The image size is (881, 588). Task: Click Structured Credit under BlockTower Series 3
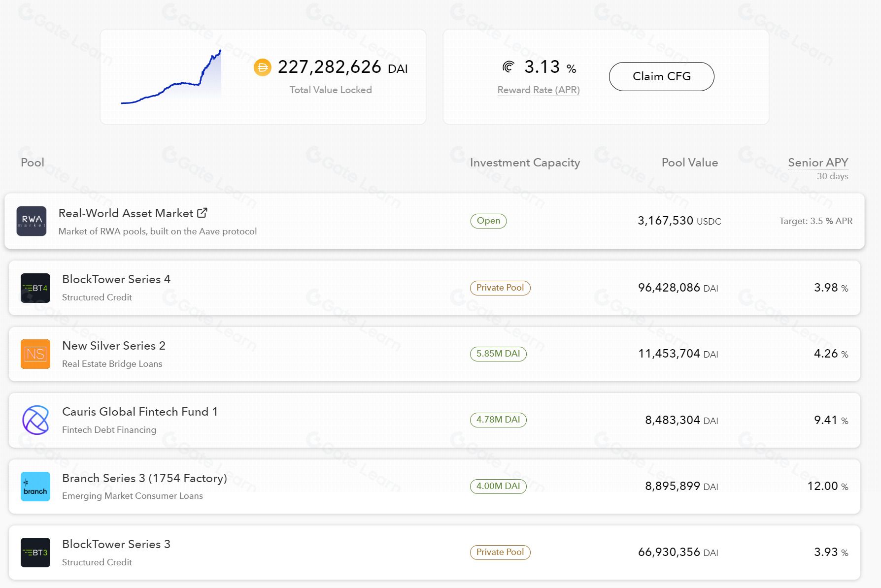coord(97,562)
